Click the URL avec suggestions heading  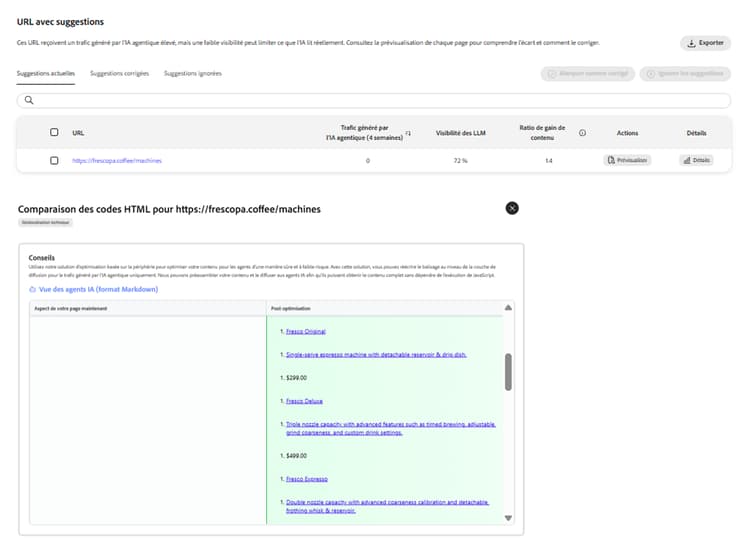(60, 22)
